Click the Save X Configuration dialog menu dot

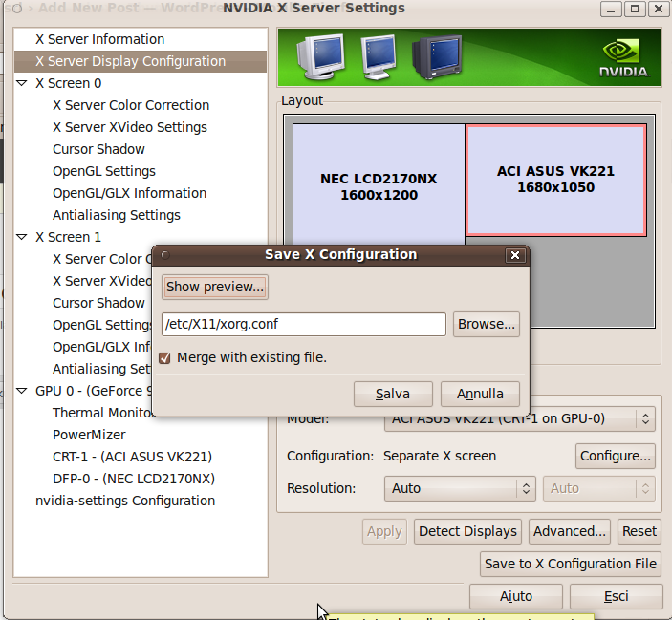pyautogui.click(x=165, y=256)
